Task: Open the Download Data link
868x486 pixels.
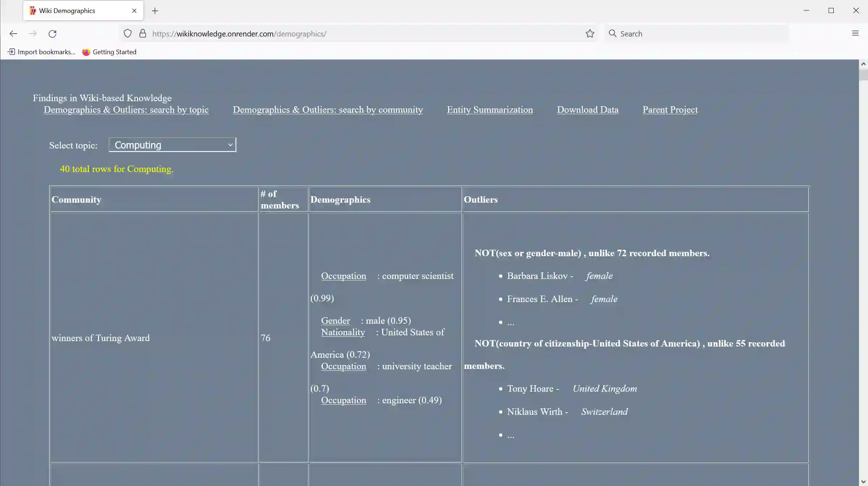Action: coord(587,110)
